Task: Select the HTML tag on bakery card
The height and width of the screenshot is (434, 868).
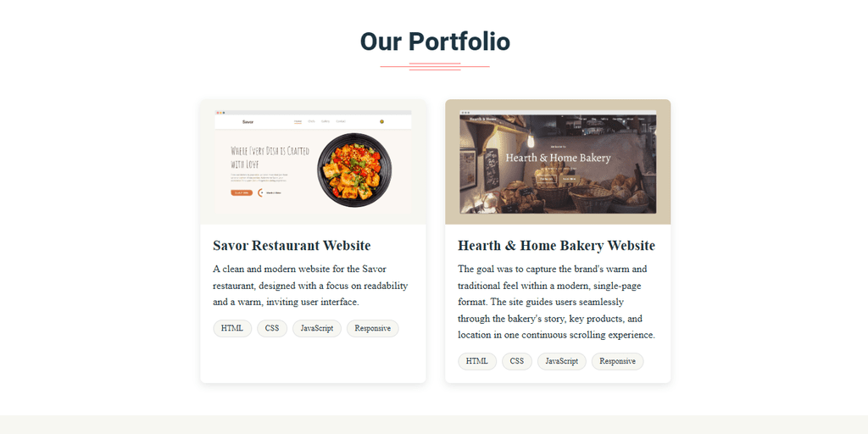Action: tap(477, 361)
